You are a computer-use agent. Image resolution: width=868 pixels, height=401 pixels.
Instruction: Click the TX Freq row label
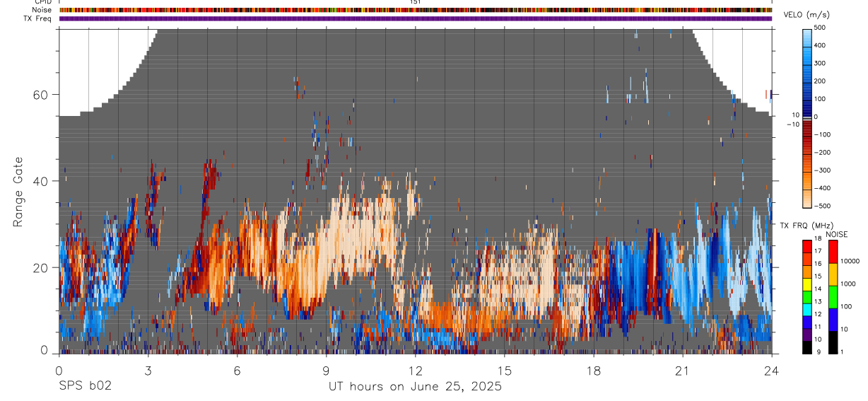(x=38, y=18)
